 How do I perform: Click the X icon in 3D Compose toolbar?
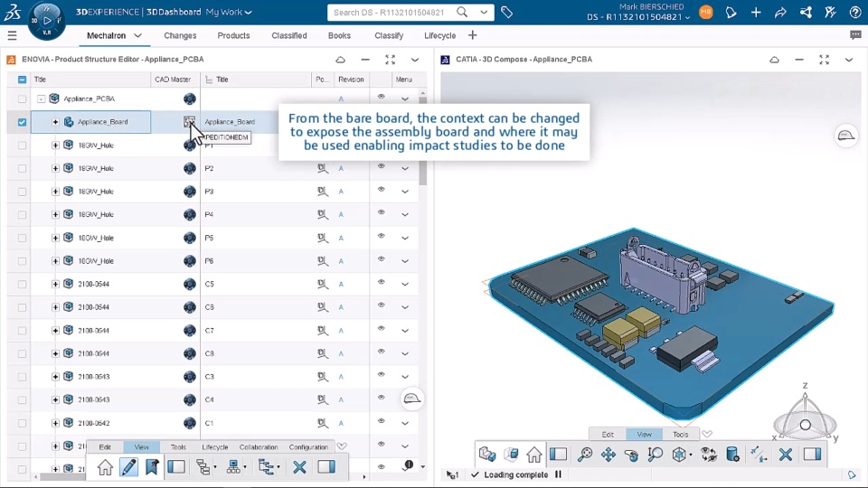[785, 455]
